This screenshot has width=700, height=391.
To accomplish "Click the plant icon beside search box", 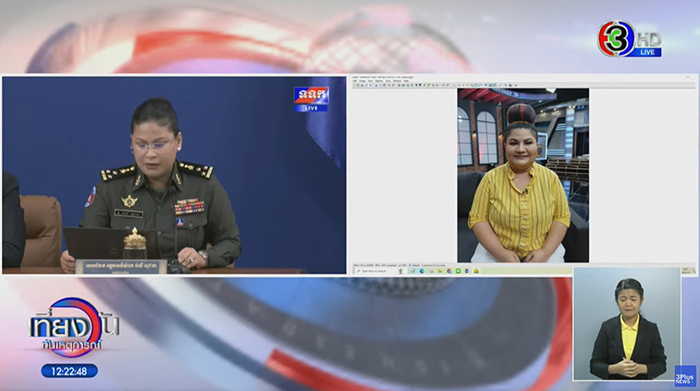I will click(401, 271).
